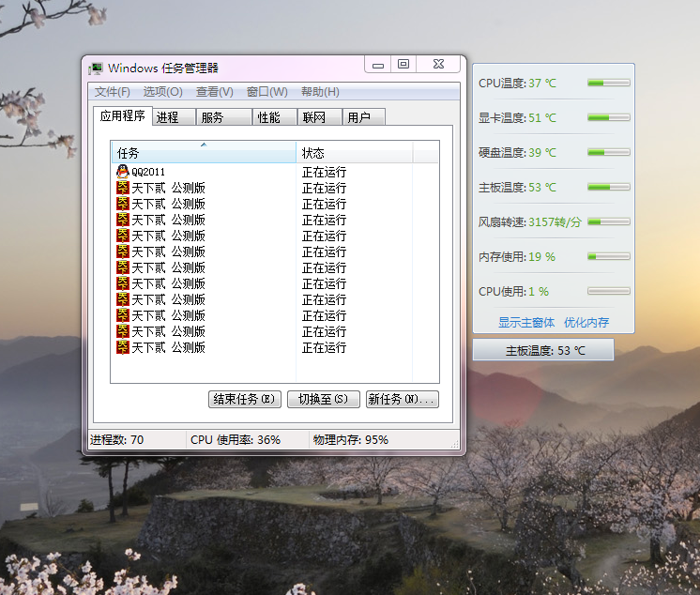
Task: Switch to the 性能 tab
Action: pyautogui.click(x=269, y=117)
